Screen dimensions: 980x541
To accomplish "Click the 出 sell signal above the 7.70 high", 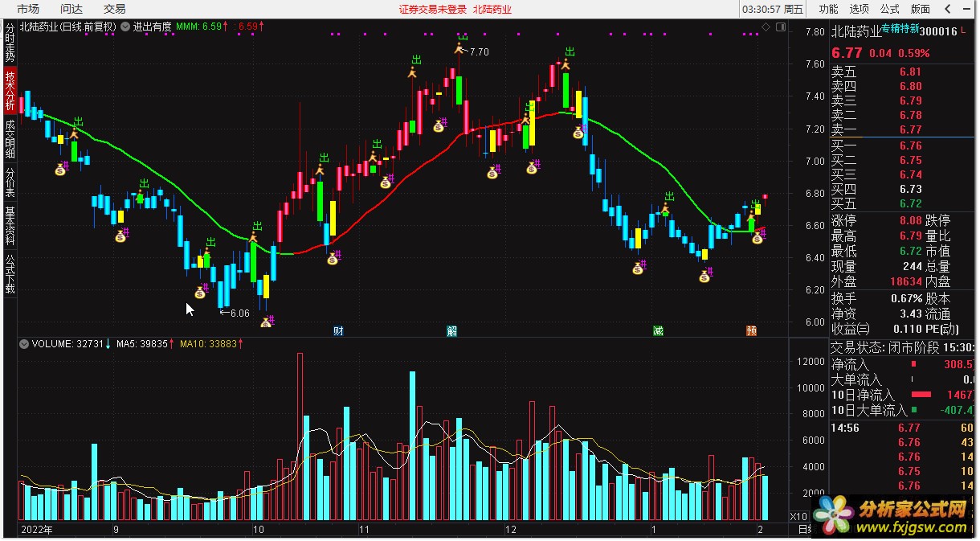I will pos(463,37).
